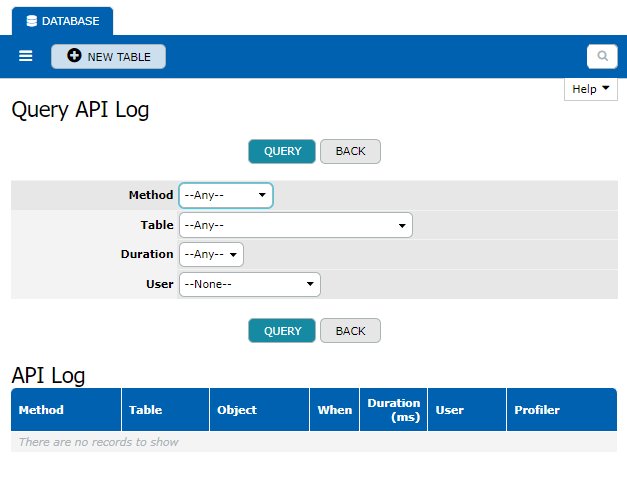
Task: Click the plus icon on New Table
Action: (x=74, y=55)
